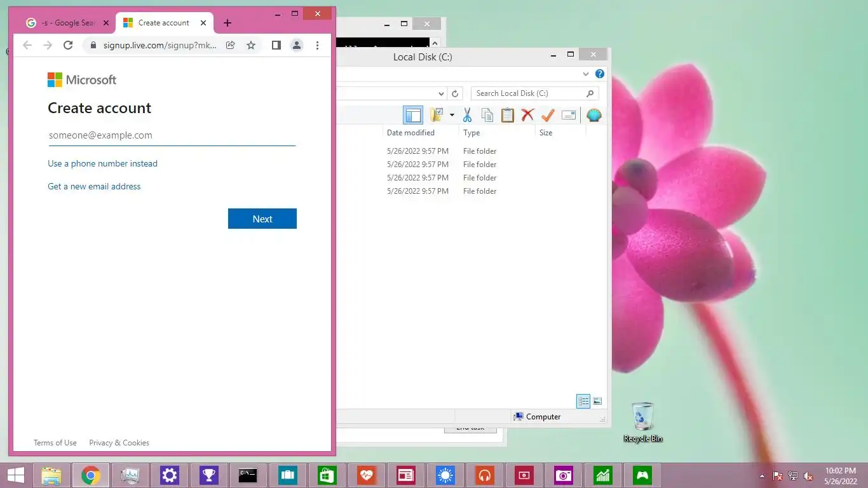
Task: Expand the Explorer ribbon chevron
Action: pos(587,74)
